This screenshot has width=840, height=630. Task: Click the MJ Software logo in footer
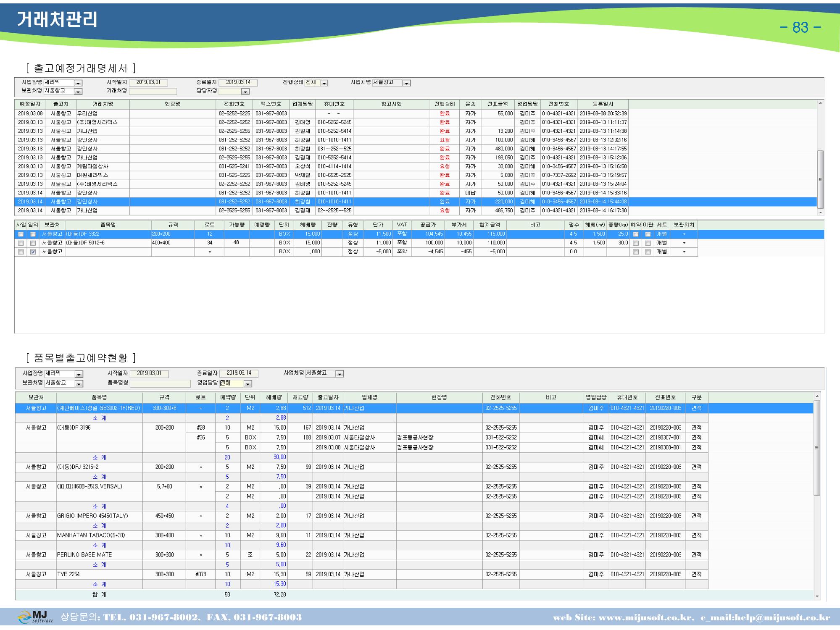[35, 617]
